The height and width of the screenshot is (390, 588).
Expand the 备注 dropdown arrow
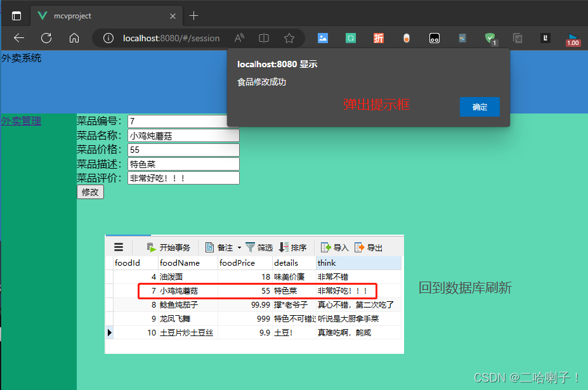(x=239, y=247)
